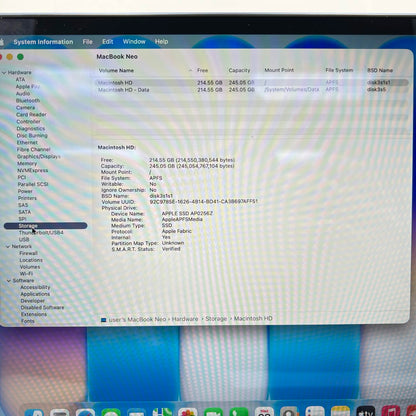
Task: Select NVMExpress in the sidebar
Action: pyautogui.click(x=33, y=170)
